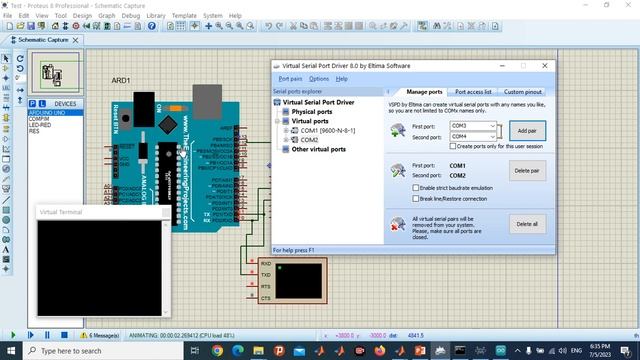Screen dimensions: 640x360
Task: Select 'COMPIM' in the devices list
Action: click(x=39, y=119)
